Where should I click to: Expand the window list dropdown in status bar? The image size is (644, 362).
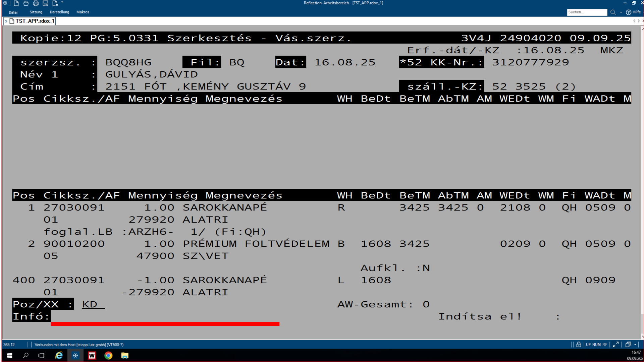click(635, 345)
